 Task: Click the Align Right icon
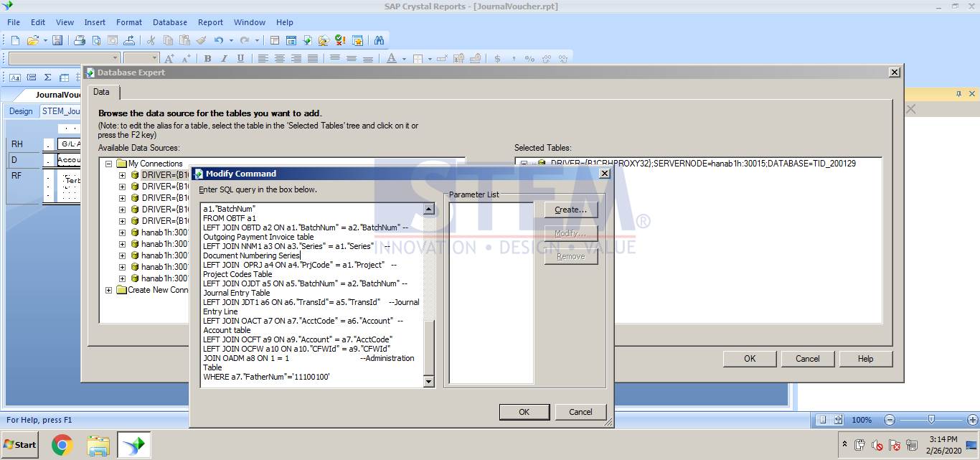click(296, 58)
